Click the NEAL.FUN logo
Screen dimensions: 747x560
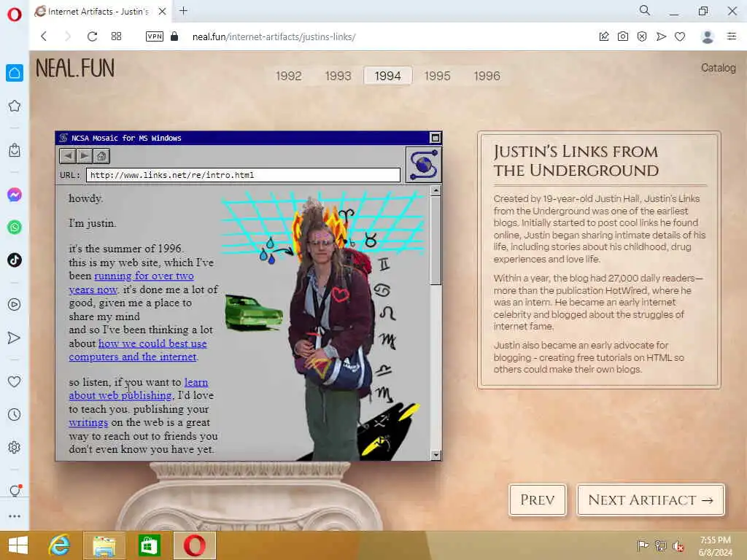coord(75,68)
